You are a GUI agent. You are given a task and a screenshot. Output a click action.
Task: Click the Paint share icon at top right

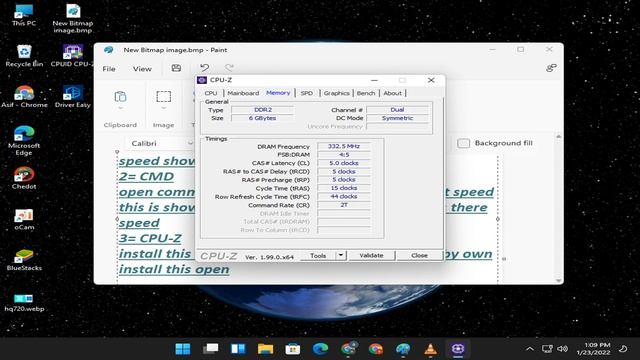(x=551, y=68)
